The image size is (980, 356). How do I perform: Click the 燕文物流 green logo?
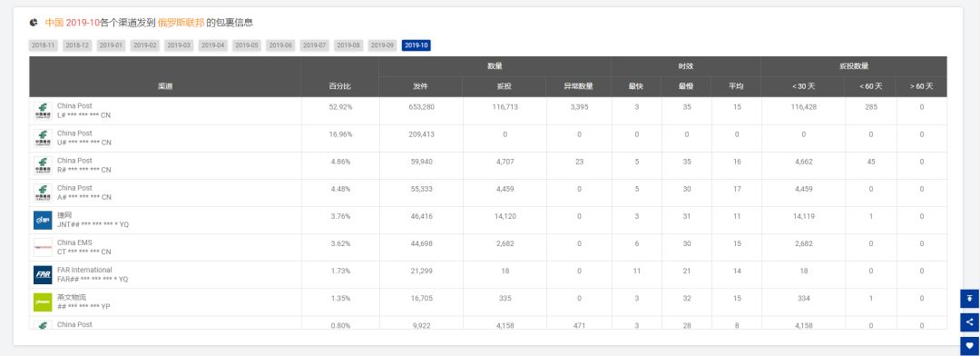43,302
